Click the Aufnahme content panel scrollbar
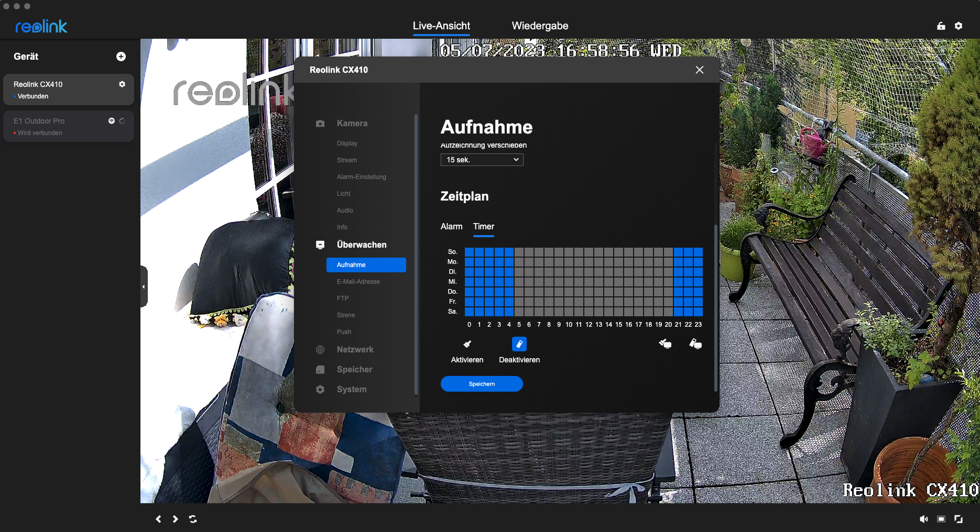The width and height of the screenshot is (980, 532). pos(716,308)
